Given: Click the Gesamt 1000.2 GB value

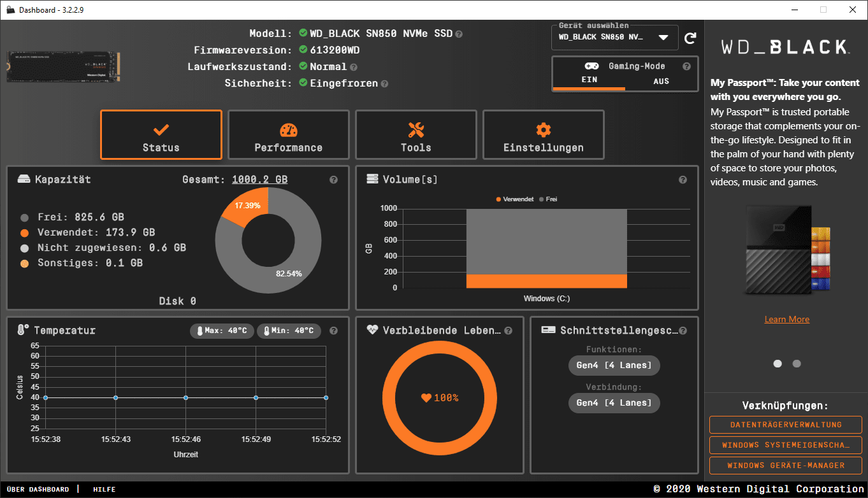Looking at the screenshot, I should [259, 180].
